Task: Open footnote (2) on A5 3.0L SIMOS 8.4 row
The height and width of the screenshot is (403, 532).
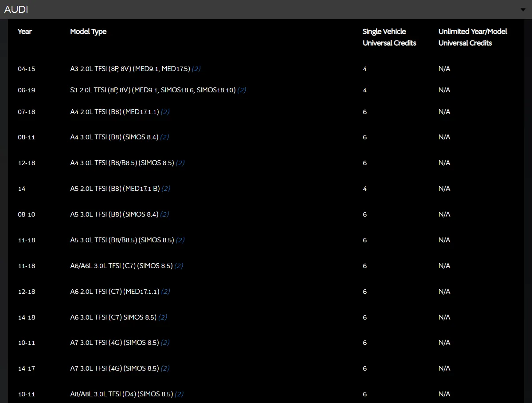Action: point(164,214)
